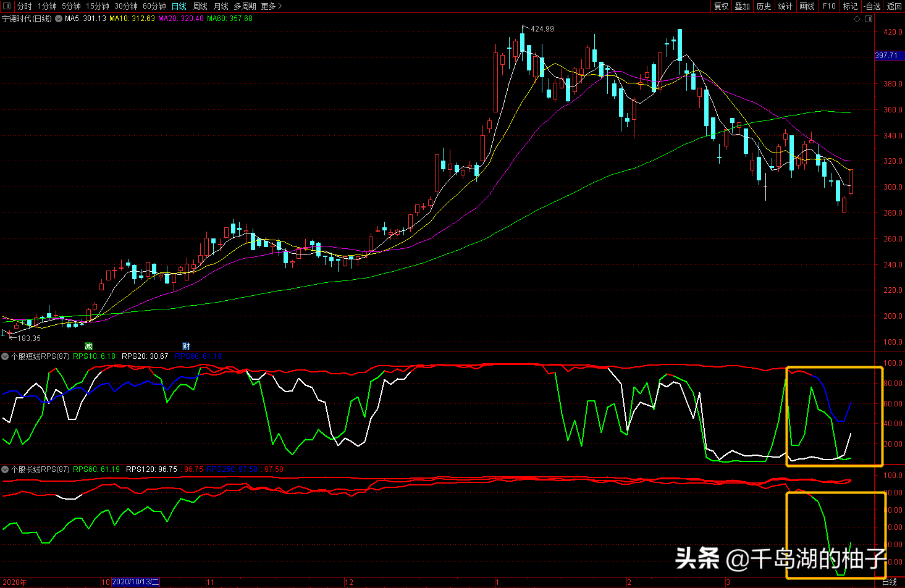Click MA60: 357.68 label
The height and width of the screenshot is (588, 905).
230,19
